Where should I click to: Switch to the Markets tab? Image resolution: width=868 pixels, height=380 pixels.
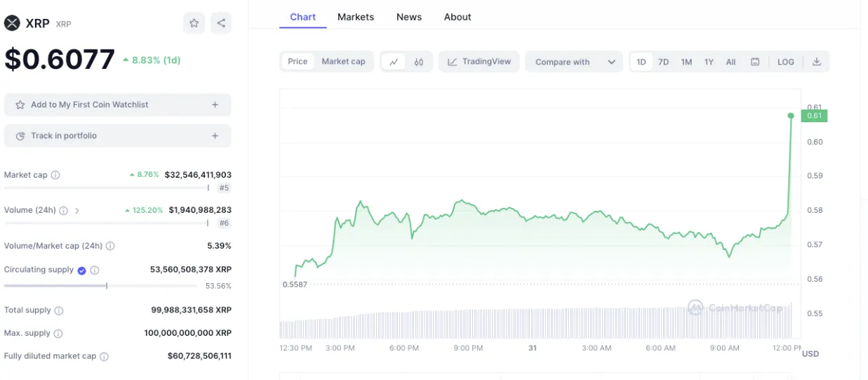coord(356,17)
